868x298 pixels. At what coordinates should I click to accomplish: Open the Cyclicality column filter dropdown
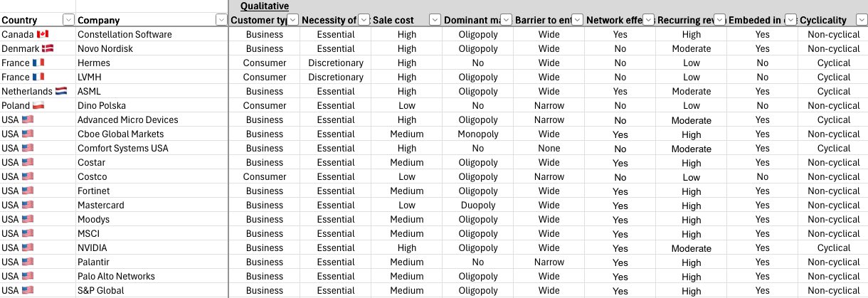(860, 20)
